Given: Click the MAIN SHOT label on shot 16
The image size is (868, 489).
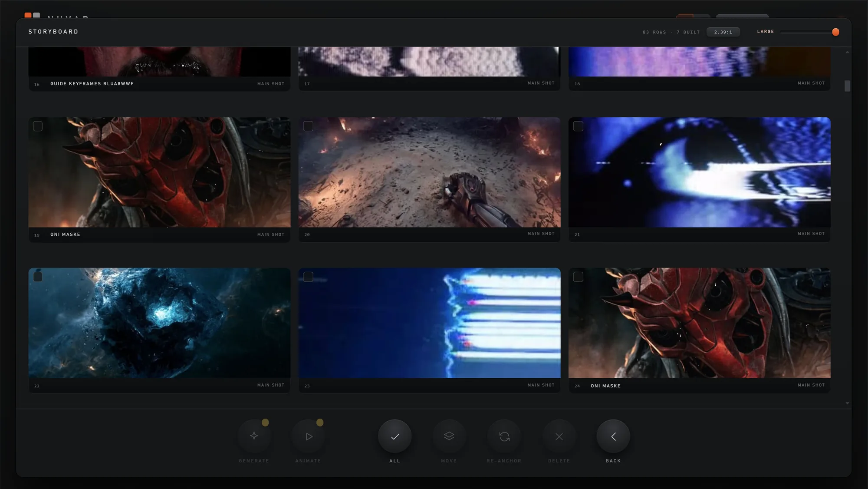Looking at the screenshot, I should [x=271, y=84].
